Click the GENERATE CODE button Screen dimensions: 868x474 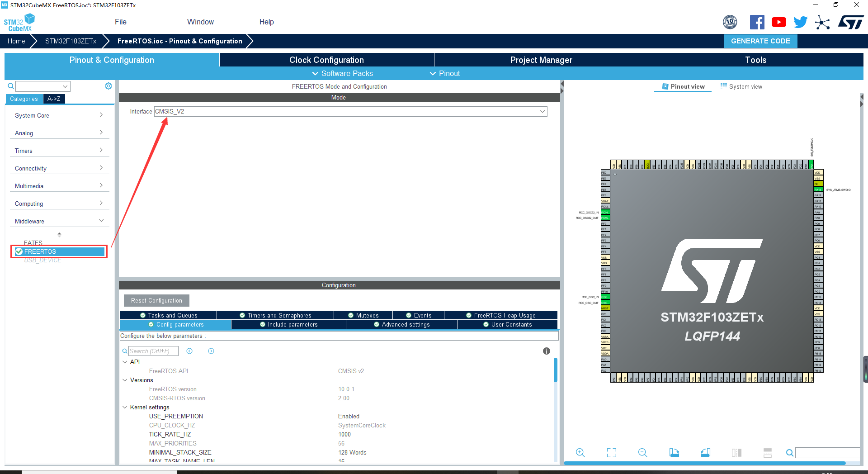(760, 41)
